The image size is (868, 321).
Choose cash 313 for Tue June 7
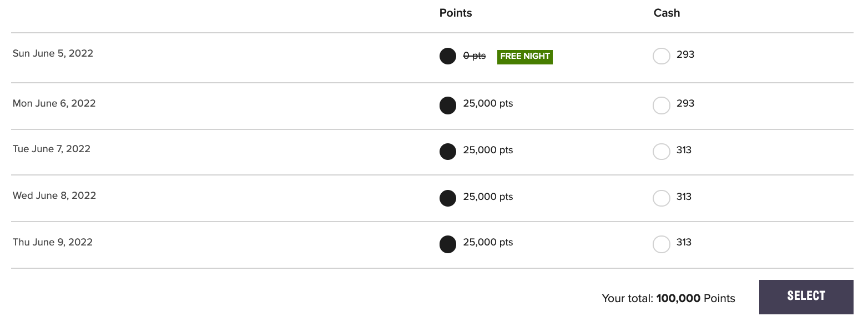[662, 151]
